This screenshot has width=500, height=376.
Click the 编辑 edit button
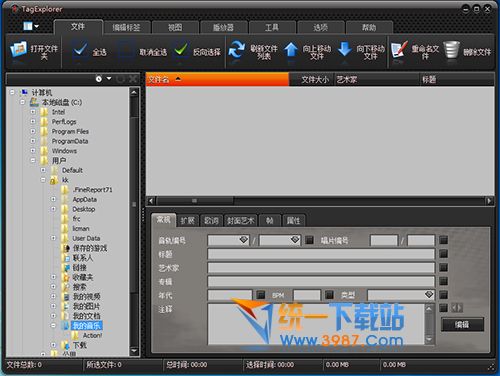pos(462,324)
